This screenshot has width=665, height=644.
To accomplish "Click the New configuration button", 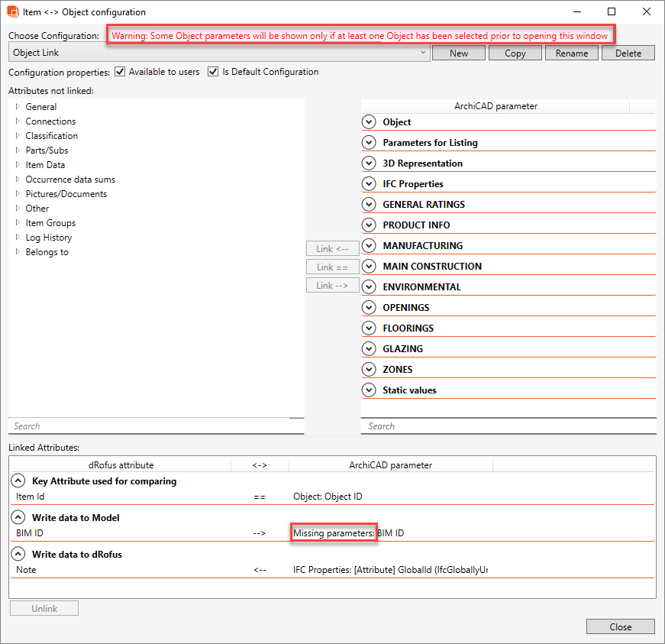I will pos(459,53).
